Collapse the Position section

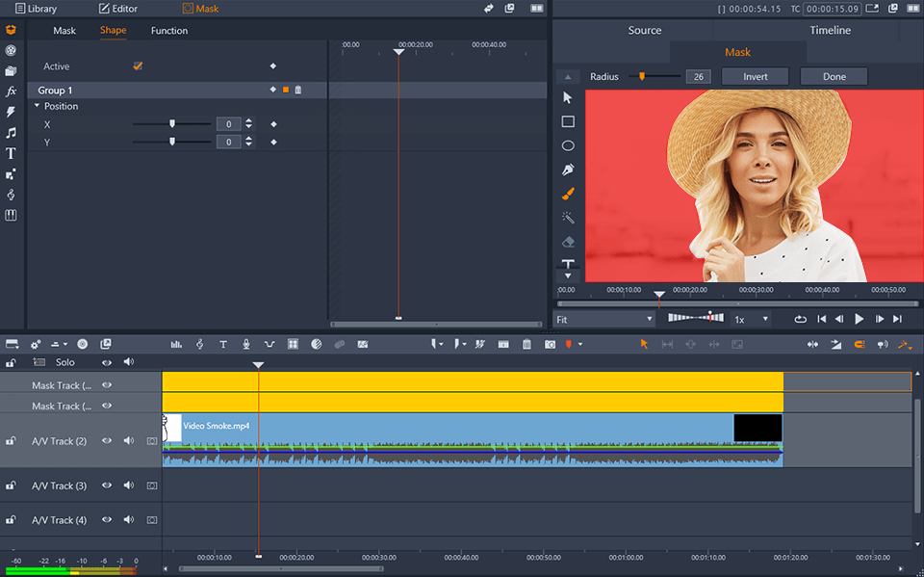click(x=38, y=106)
